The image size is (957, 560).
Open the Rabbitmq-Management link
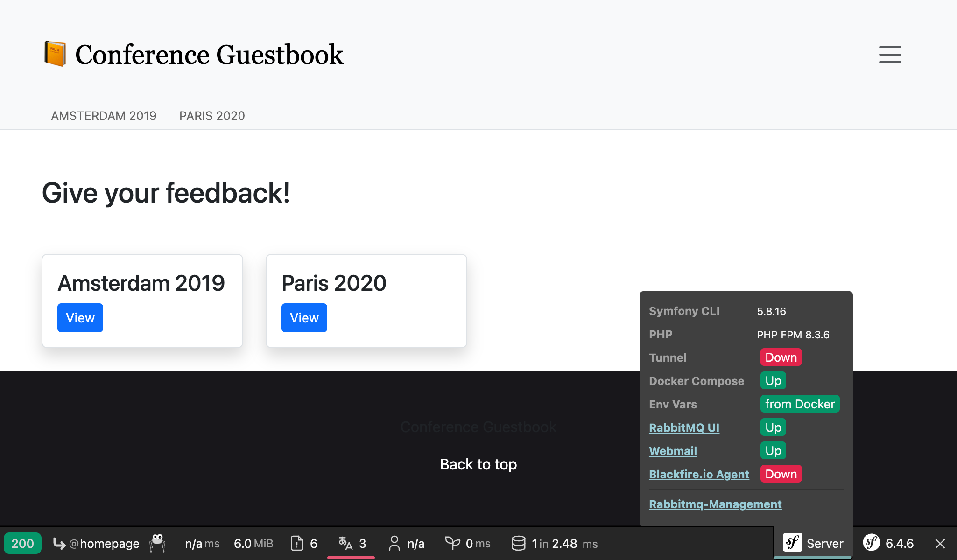tap(715, 504)
